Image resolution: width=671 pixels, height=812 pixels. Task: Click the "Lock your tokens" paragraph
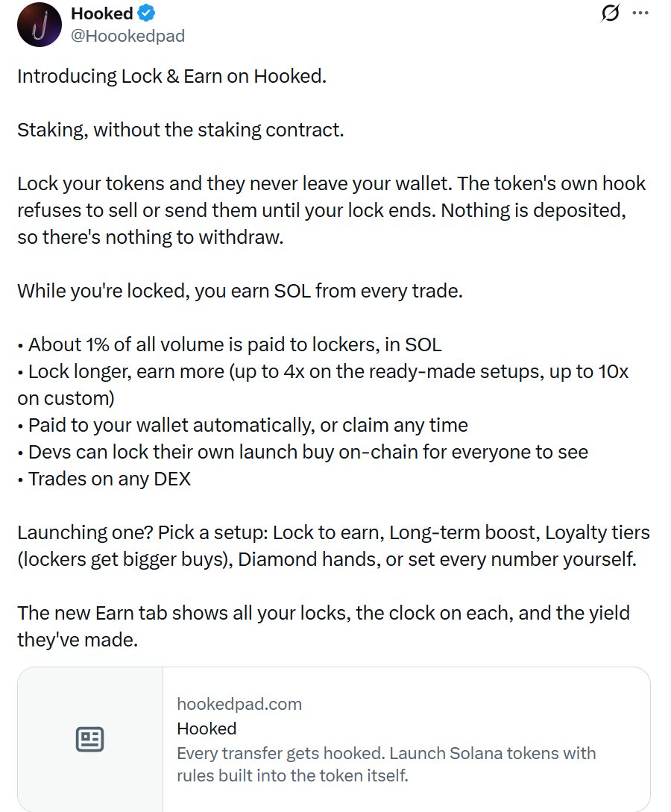[x=331, y=210]
